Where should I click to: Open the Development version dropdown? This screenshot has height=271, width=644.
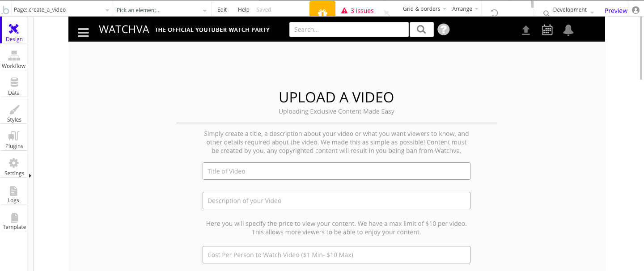[573, 10]
